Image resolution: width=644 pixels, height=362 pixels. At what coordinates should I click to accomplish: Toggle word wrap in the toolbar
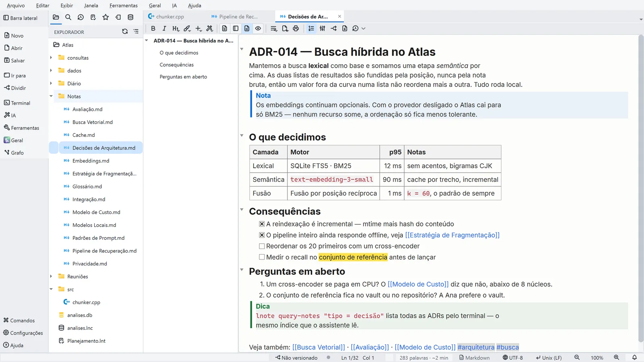tap(274, 29)
